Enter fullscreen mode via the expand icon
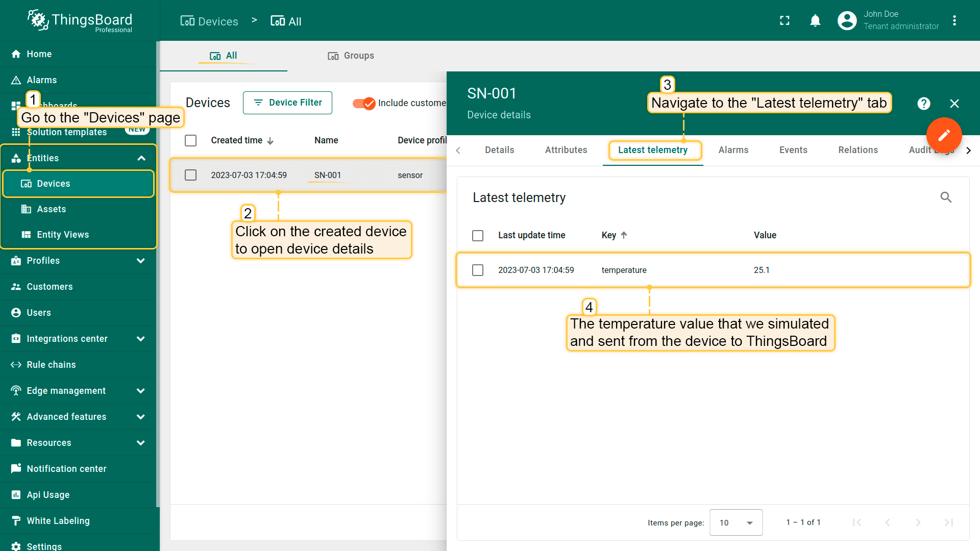The image size is (980, 551). click(785, 20)
